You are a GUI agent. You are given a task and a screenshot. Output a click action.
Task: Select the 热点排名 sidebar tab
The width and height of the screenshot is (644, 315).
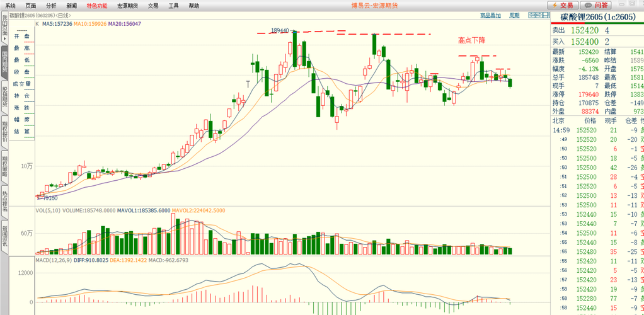[4, 202]
